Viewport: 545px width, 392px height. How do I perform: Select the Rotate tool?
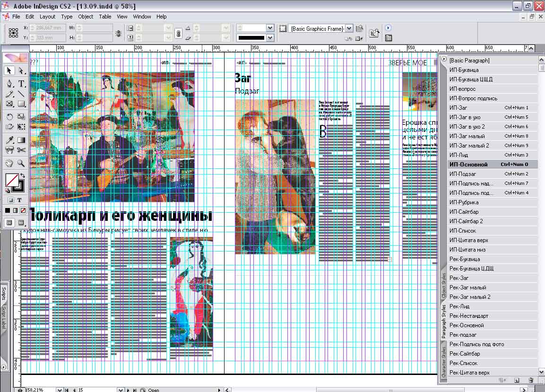pos(9,116)
